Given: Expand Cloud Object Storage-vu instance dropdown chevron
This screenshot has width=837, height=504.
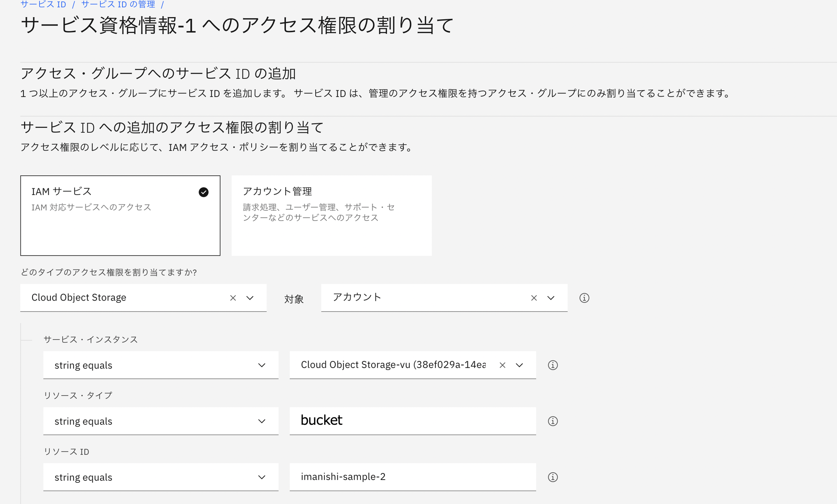Looking at the screenshot, I should [519, 365].
